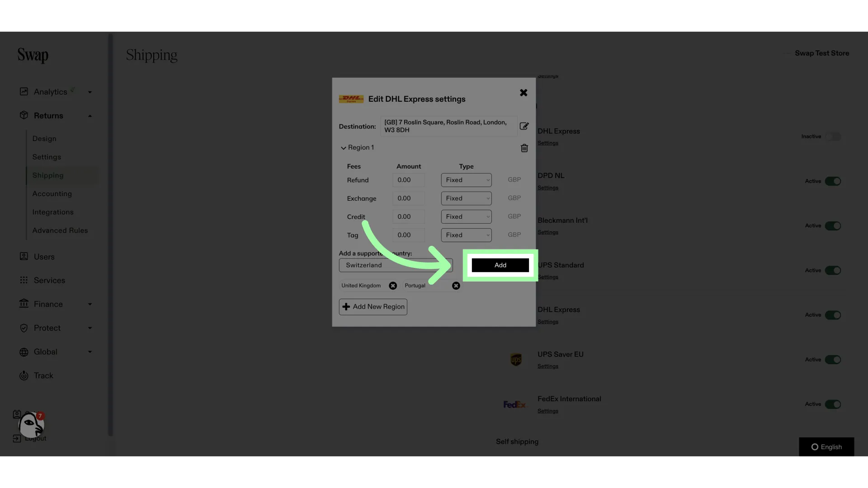The width and height of the screenshot is (868, 488).
Task: Click the Add country button
Action: pos(500,265)
